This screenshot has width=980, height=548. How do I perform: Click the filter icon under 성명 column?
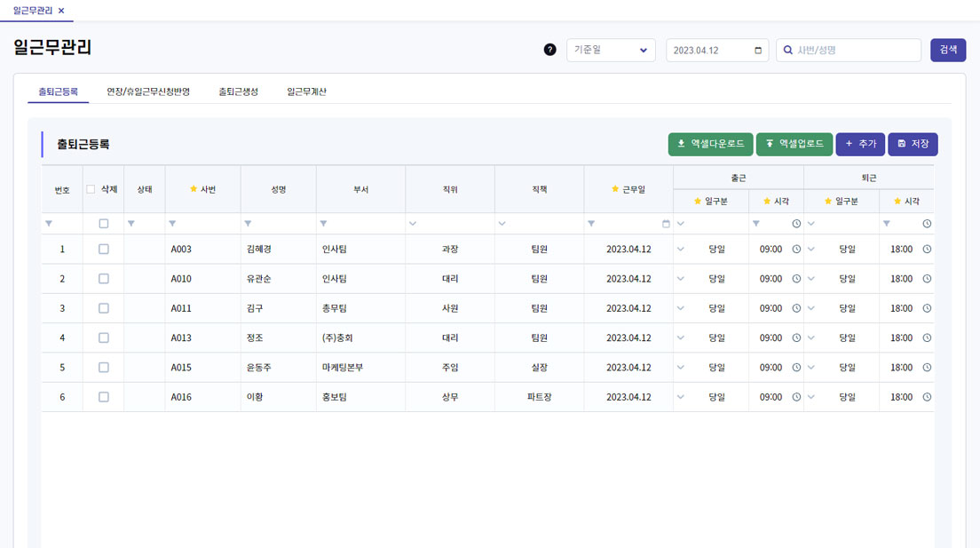(x=249, y=223)
